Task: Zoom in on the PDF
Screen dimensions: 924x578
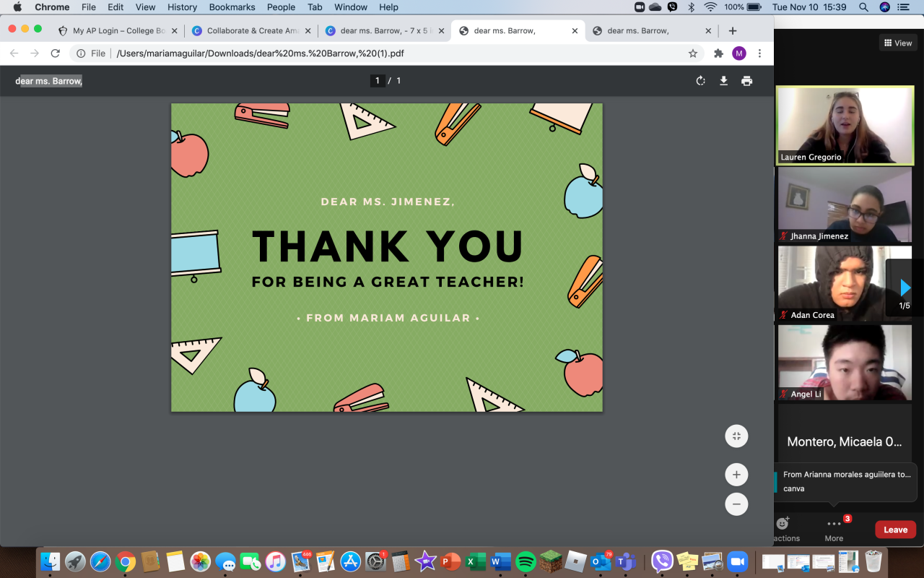Action: pyautogui.click(x=736, y=475)
